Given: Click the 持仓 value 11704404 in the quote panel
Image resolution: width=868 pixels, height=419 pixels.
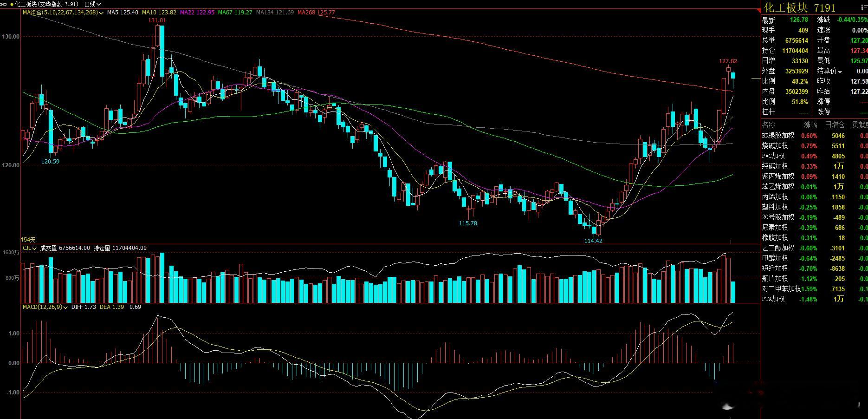Looking at the screenshot, I should 795,51.
